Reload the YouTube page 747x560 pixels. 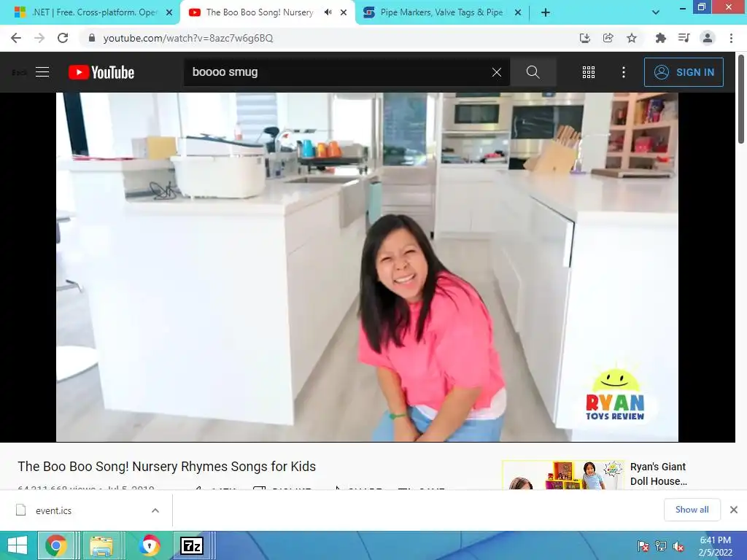click(63, 38)
